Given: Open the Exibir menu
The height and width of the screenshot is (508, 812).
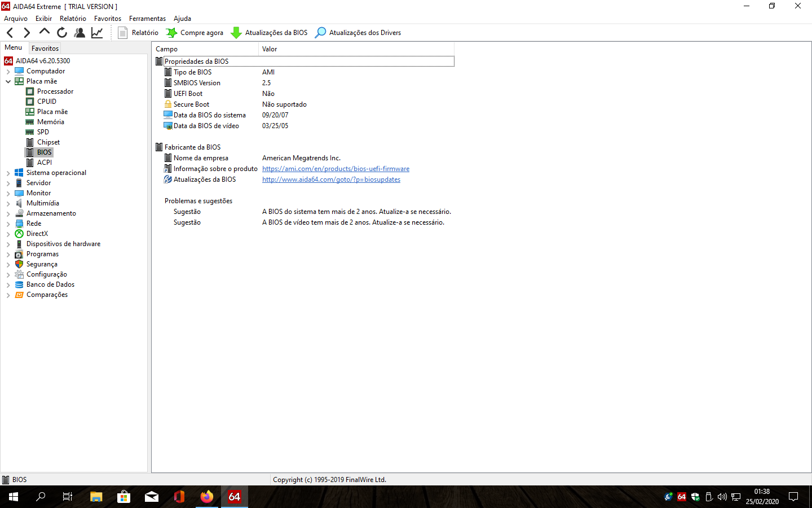Looking at the screenshot, I should (43, 19).
